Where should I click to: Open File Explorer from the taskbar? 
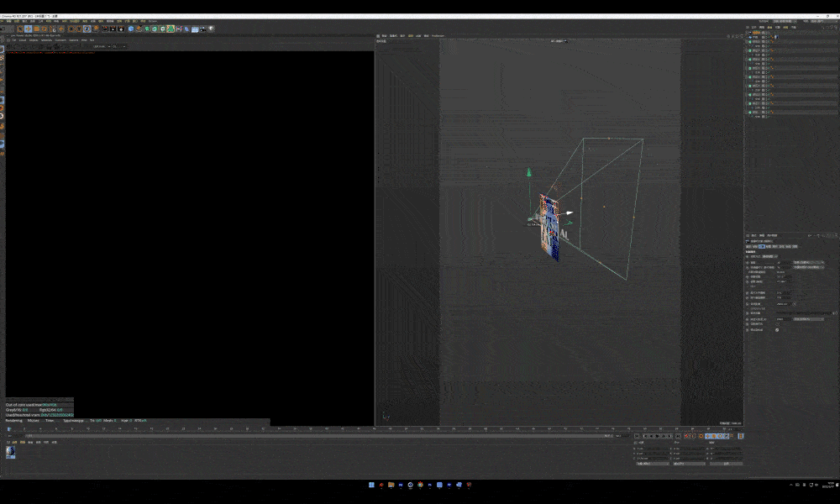click(x=391, y=485)
